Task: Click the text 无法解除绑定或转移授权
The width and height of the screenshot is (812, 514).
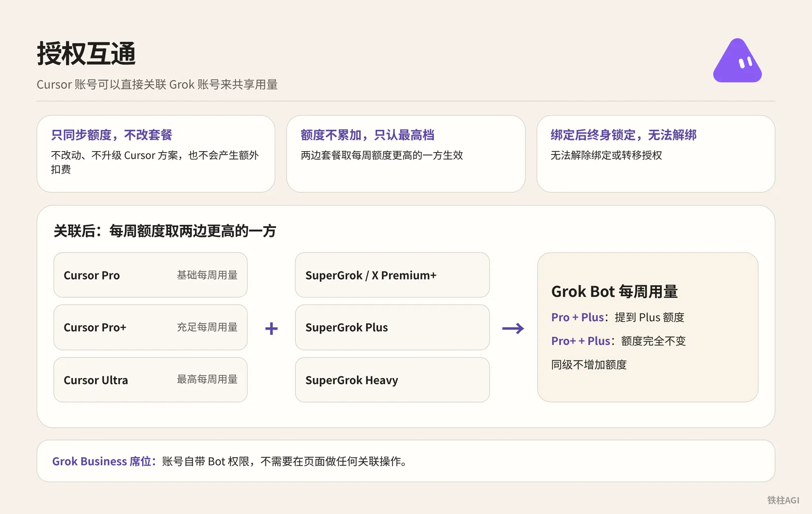Action: (x=606, y=155)
